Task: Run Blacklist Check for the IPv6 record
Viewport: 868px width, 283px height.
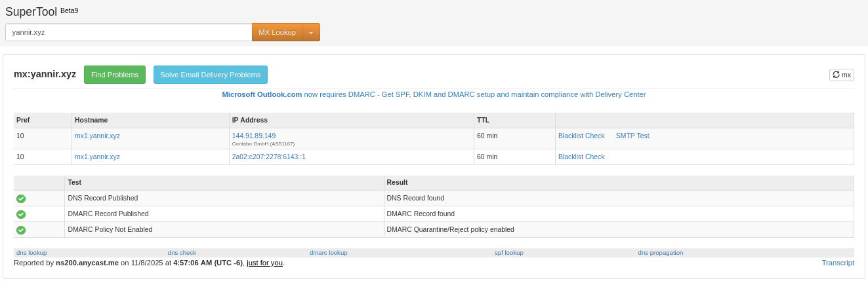Action: click(581, 157)
